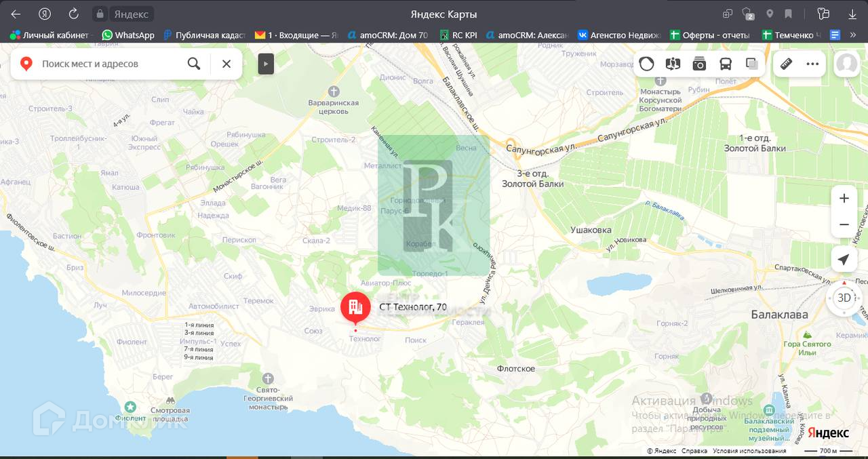Open the three-dot more menu
The width and height of the screenshot is (868, 459).
[x=812, y=64]
